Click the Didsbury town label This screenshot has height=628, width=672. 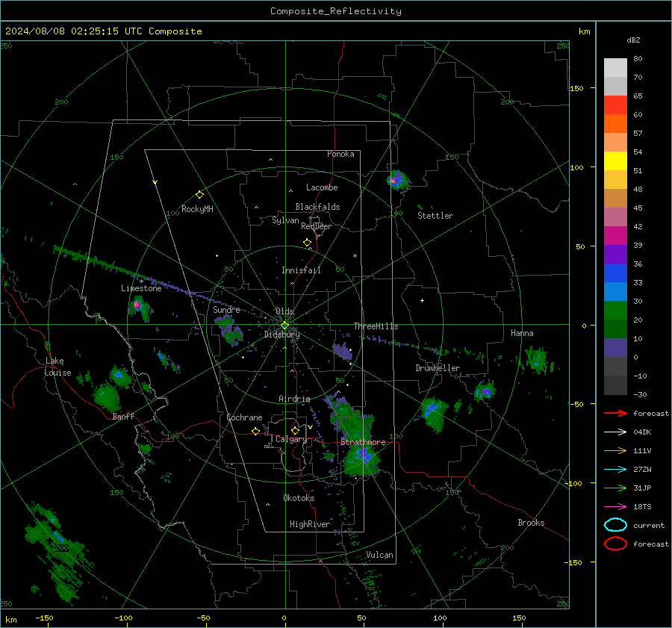click(x=281, y=335)
